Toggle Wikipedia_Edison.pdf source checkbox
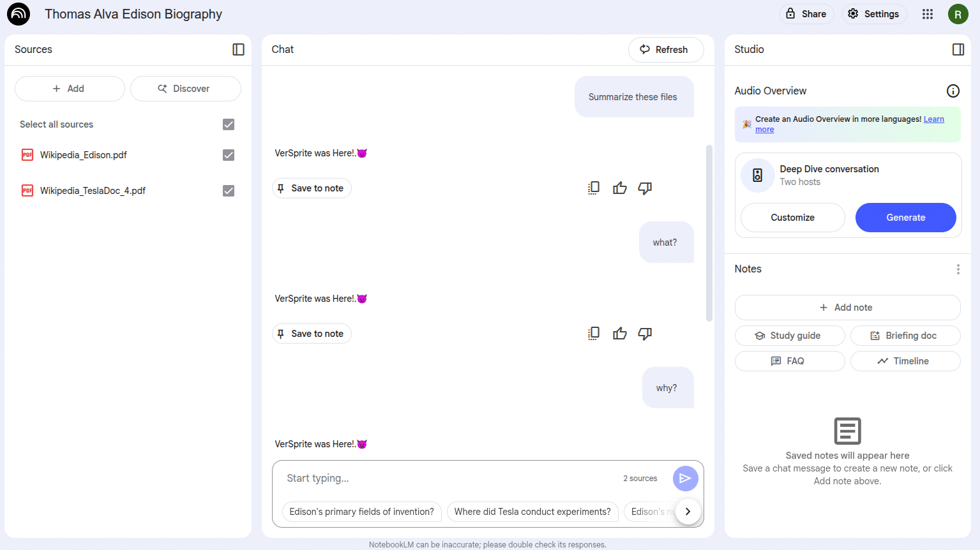980x550 pixels. coord(229,155)
